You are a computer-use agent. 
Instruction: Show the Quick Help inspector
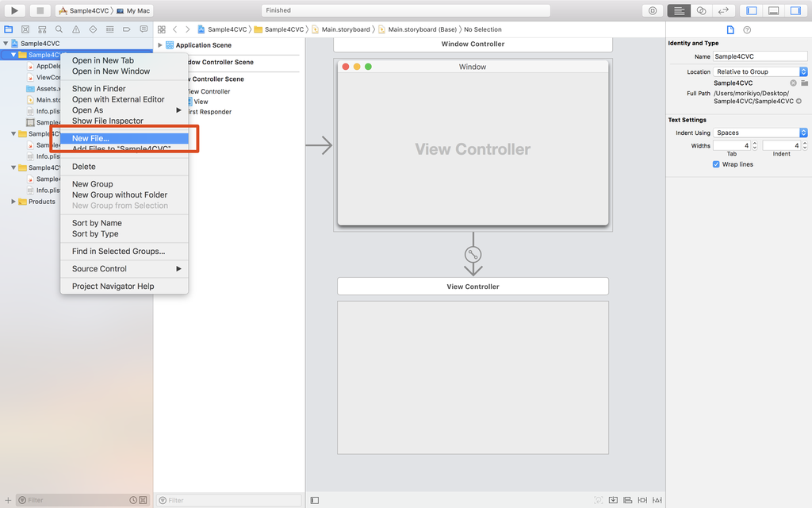pyautogui.click(x=747, y=30)
